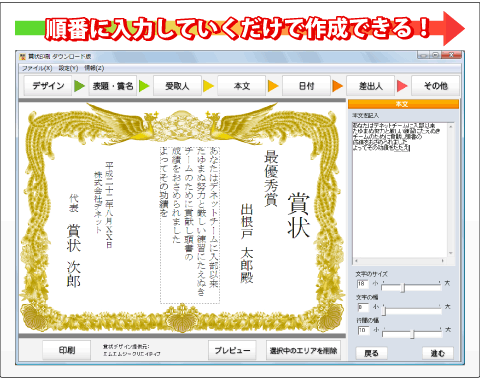Minimize the 賞状印刷 window

pyautogui.click(x=423, y=55)
